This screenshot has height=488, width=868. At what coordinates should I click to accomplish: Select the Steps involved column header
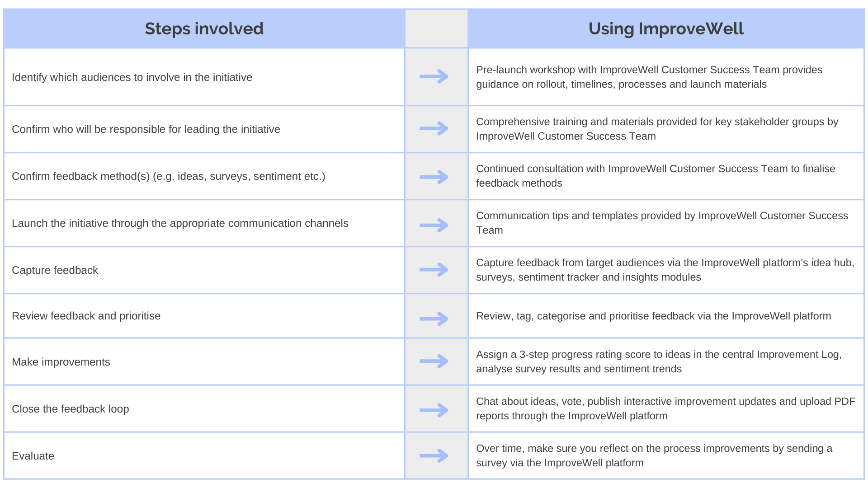tap(204, 29)
